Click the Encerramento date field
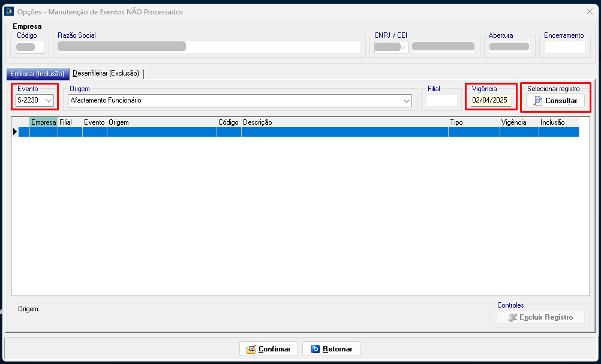This screenshot has height=364, width=601. point(564,47)
